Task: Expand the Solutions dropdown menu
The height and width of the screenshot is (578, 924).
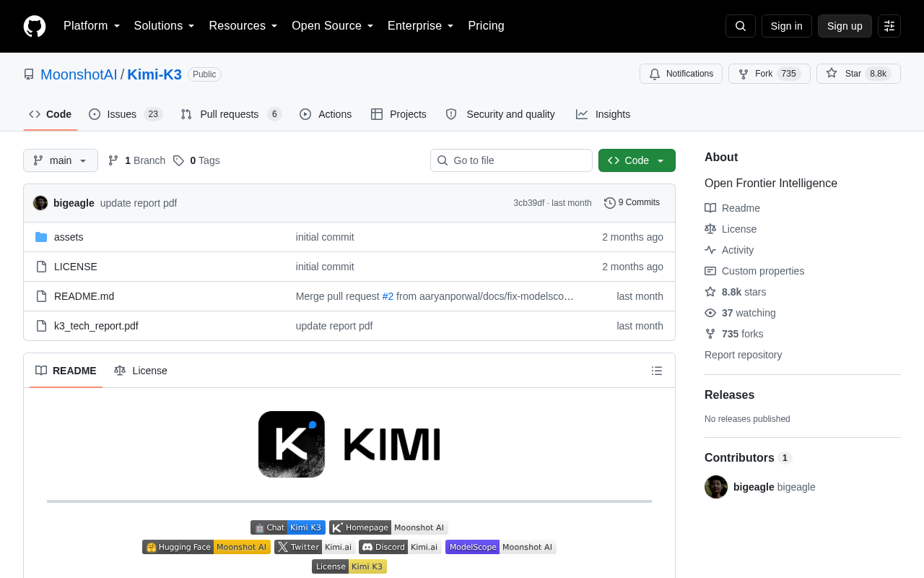Action: coord(165,26)
